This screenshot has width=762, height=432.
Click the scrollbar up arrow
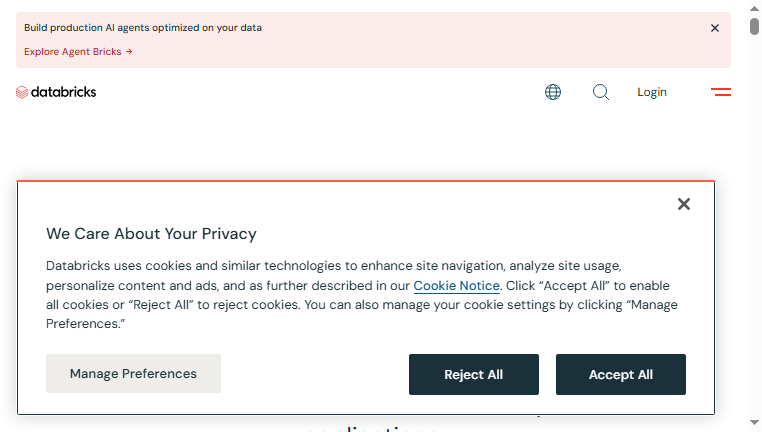click(x=754, y=8)
